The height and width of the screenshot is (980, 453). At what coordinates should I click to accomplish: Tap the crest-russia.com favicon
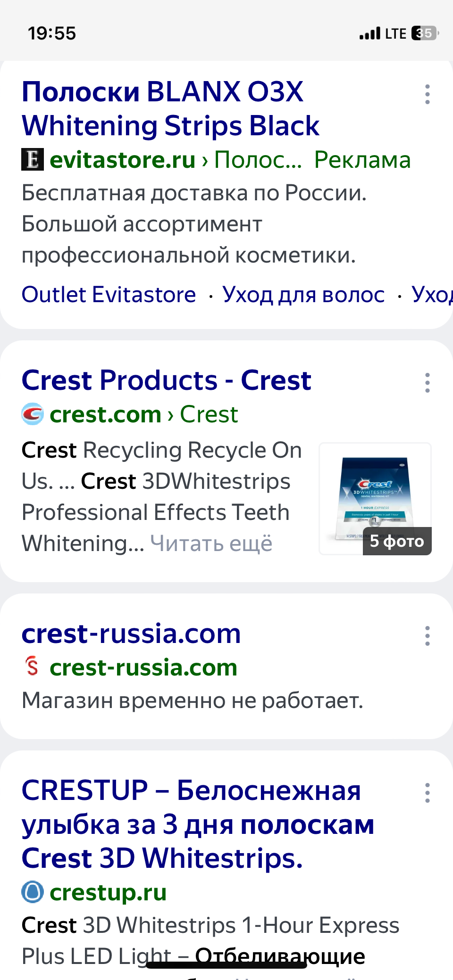pyautogui.click(x=33, y=667)
